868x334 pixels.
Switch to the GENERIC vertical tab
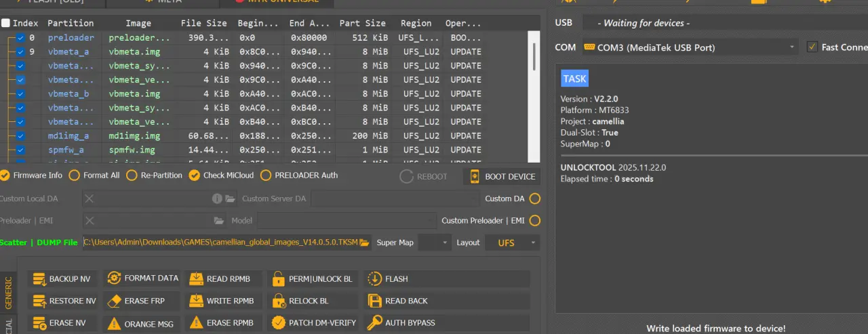(8, 293)
